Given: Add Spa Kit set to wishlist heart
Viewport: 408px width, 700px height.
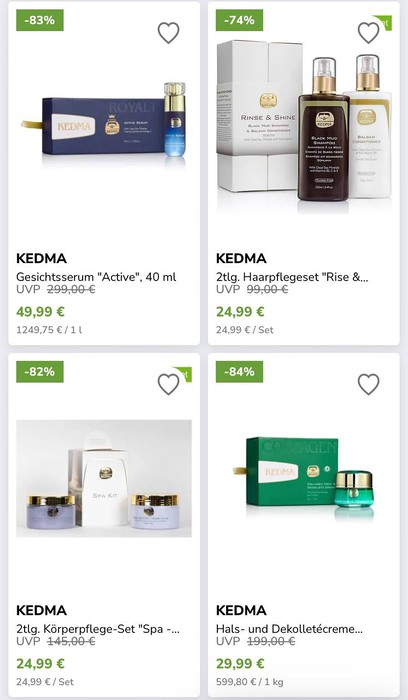Looking at the screenshot, I should (168, 384).
